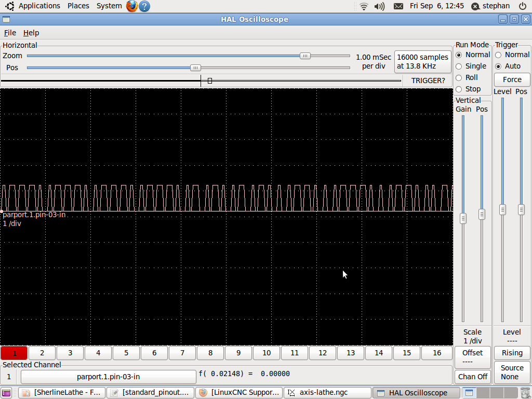Click the Chan Off button
This screenshot has height=399, width=532.
pos(472,377)
